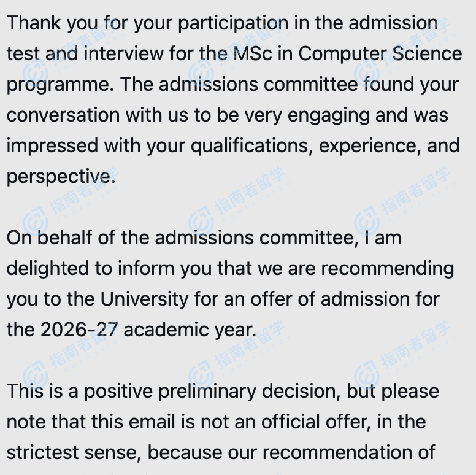Viewport: 476px width, 475px height.
Task: Click the word 'programme' in the text
Action: pyautogui.click(x=60, y=85)
